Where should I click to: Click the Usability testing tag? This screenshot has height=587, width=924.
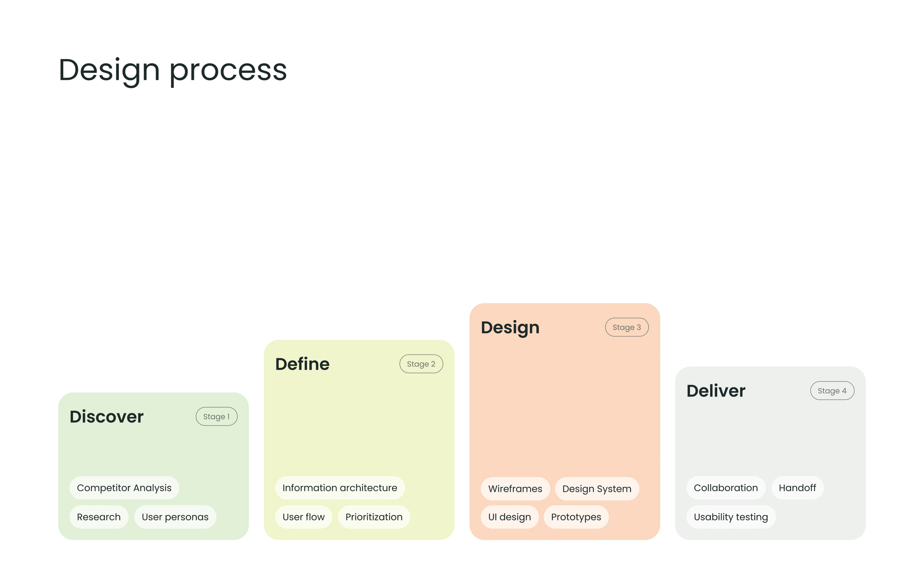pos(731,517)
